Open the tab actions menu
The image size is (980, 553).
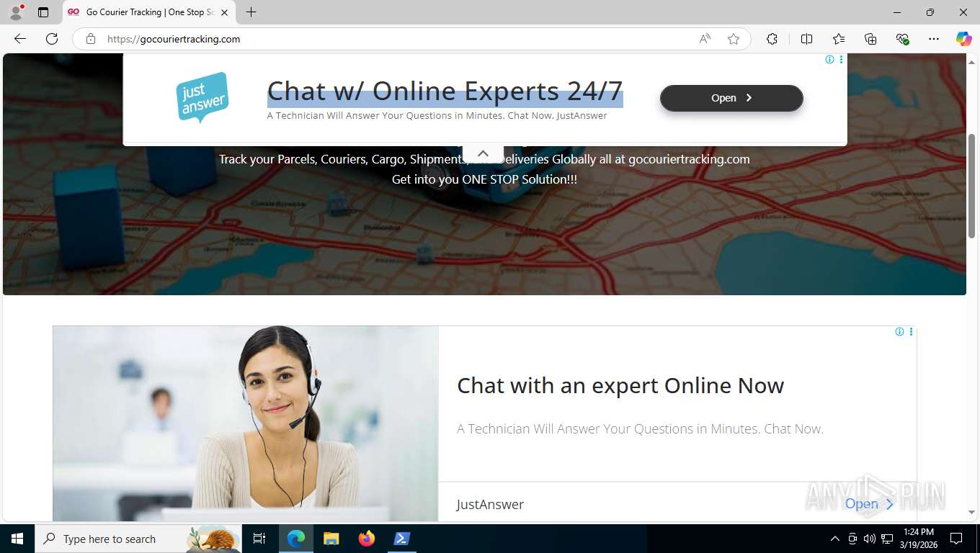pyautogui.click(x=43, y=12)
